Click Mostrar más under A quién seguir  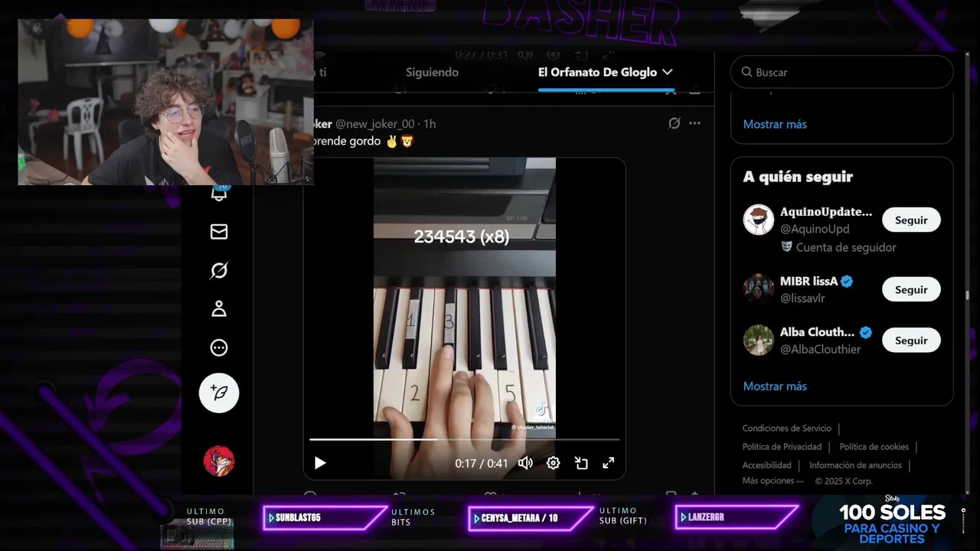click(775, 386)
